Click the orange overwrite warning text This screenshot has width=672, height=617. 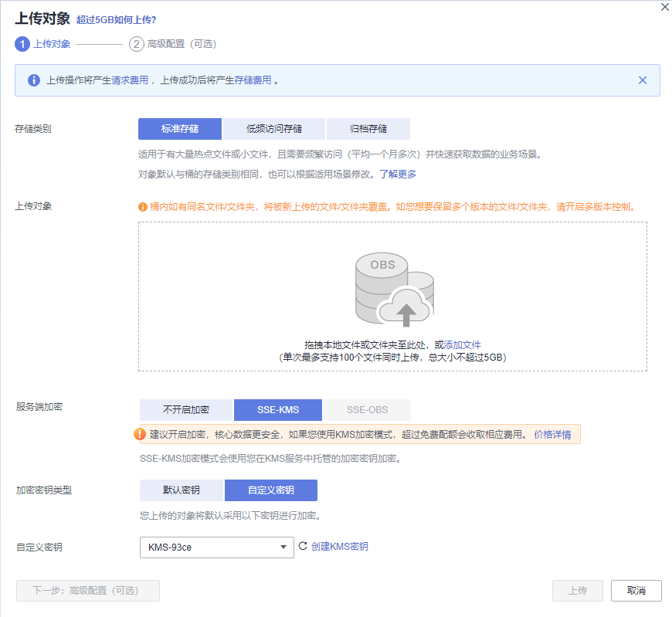click(x=392, y=207)
